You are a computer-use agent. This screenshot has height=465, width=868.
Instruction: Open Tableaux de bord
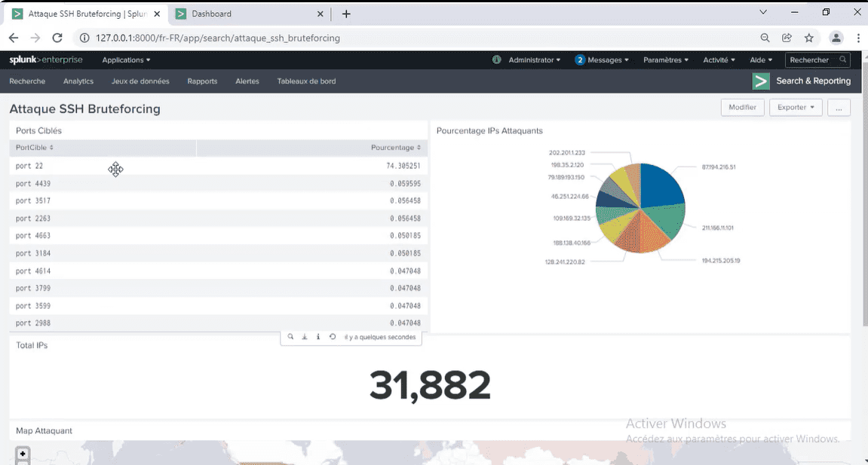coord(306,81)
